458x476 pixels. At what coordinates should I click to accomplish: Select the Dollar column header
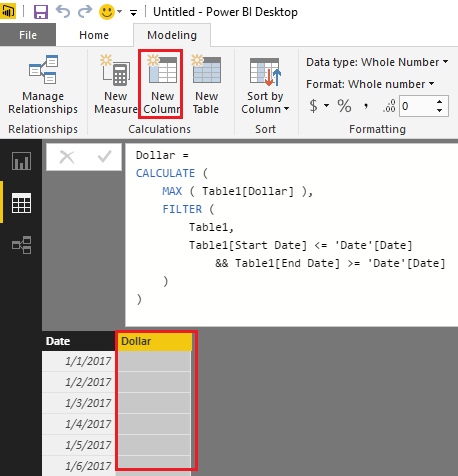pyautogui.click(x=155, y=341)
